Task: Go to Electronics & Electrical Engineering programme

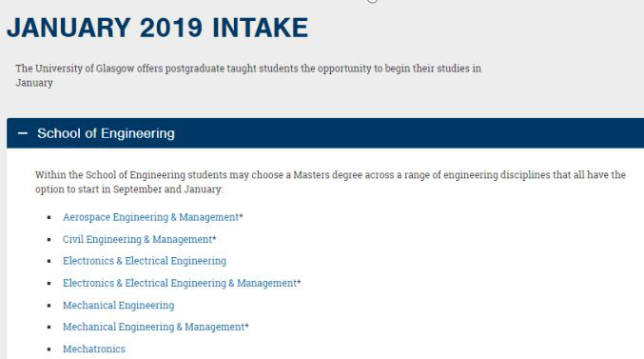Action: tap(145, 261)
